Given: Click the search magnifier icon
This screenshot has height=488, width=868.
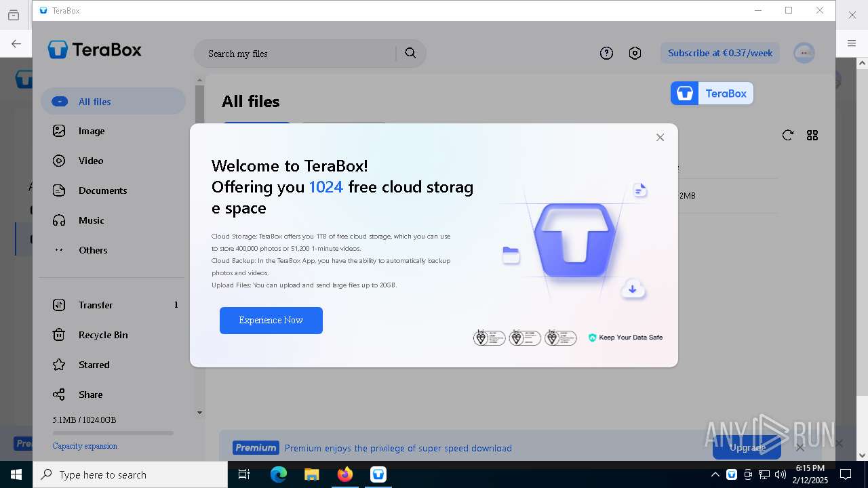Looking at the screenshot, I should [x=410, y=54].
